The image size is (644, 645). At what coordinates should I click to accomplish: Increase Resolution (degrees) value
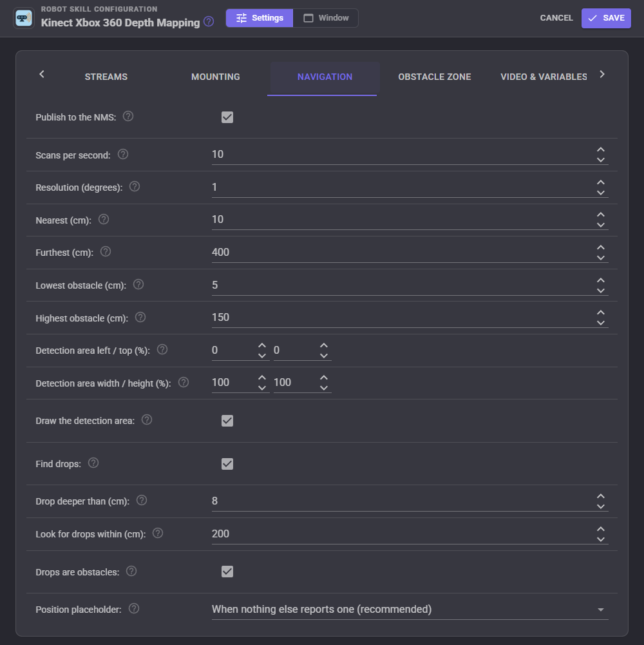[601, 182]
